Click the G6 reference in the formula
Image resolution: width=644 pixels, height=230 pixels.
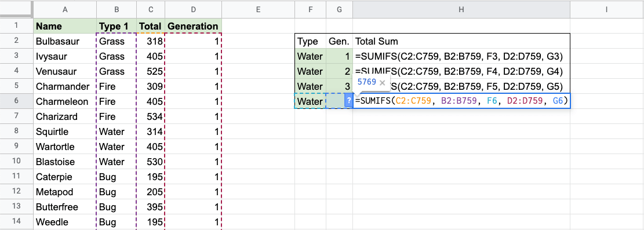pos(557,101)
